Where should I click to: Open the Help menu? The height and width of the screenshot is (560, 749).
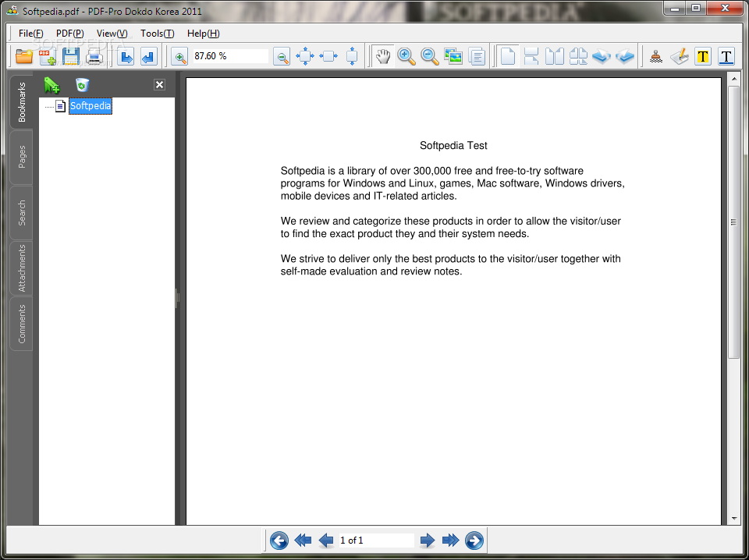pyautogui.click(x=203, y=34)
